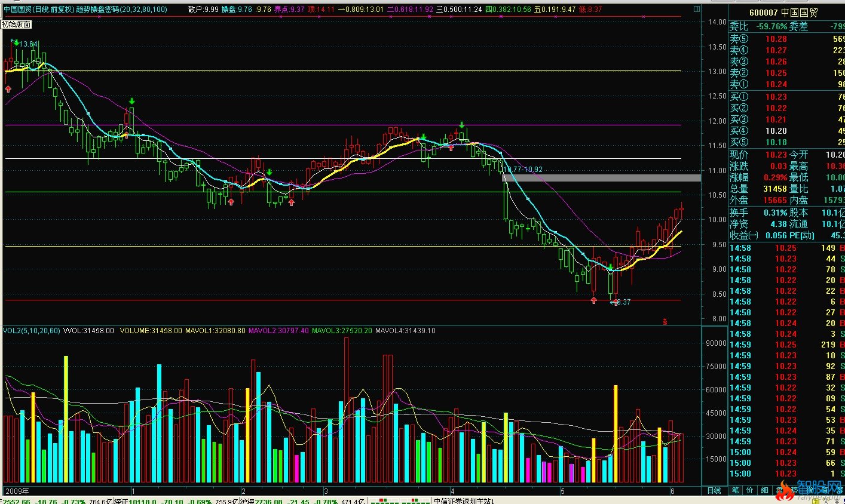Click the MAVOL4:31439.10 legend
This screenshot has height=504, width=845.
click(405, 330)
